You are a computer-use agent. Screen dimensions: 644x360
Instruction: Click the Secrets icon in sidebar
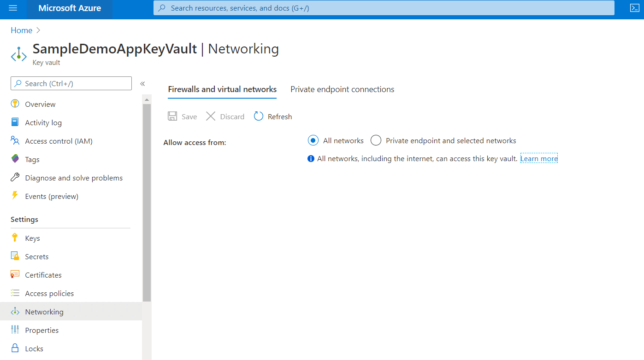click(15, 256)
